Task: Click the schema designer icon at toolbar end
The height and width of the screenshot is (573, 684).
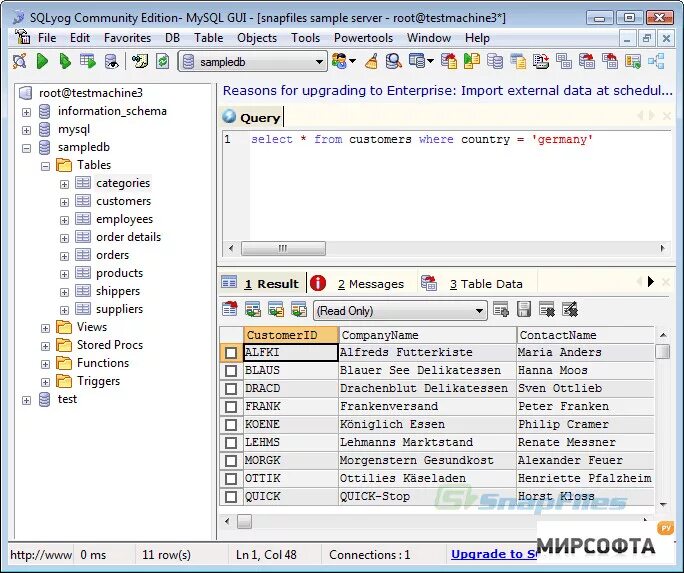Action: pyautogui.click(x=656, y=61)
